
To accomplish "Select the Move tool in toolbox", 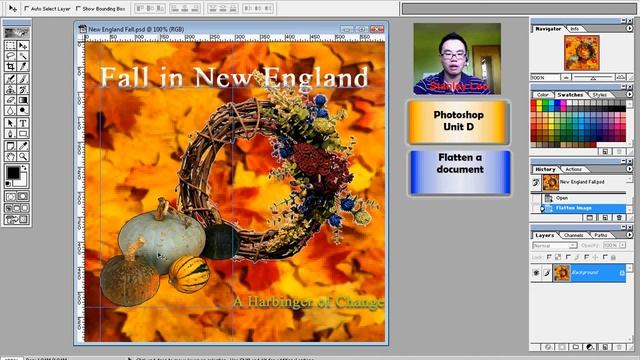I will click(23, 45).
